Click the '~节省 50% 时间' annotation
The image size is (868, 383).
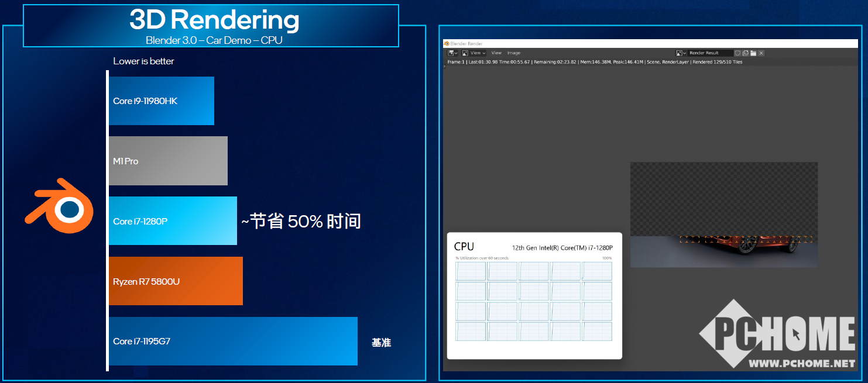click(x=301, y=221)
